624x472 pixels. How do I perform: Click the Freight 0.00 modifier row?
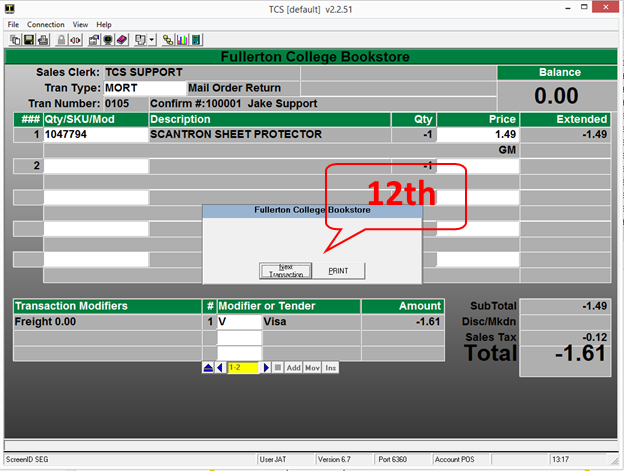(107, 322)
